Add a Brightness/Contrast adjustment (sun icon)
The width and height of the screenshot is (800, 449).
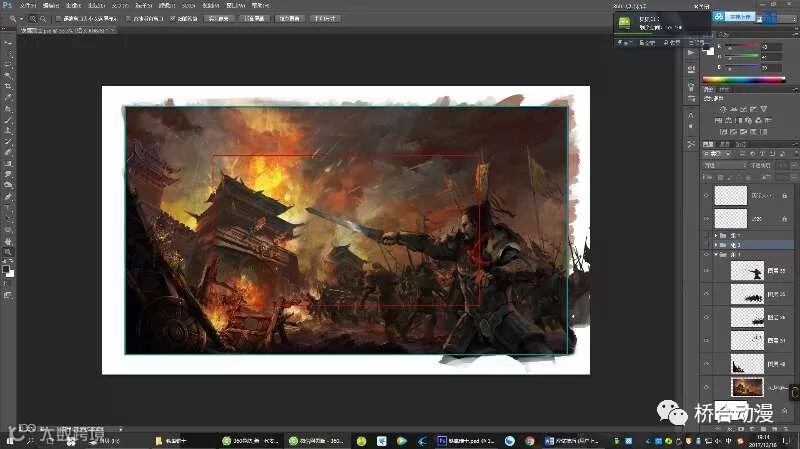pyautogui.click(x=723, y=109)
